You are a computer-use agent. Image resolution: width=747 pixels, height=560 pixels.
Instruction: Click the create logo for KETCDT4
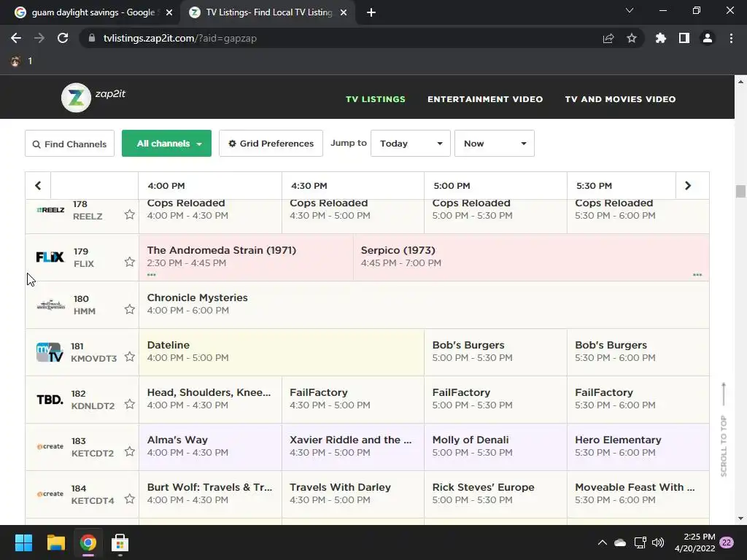click(x=50, y=494)
